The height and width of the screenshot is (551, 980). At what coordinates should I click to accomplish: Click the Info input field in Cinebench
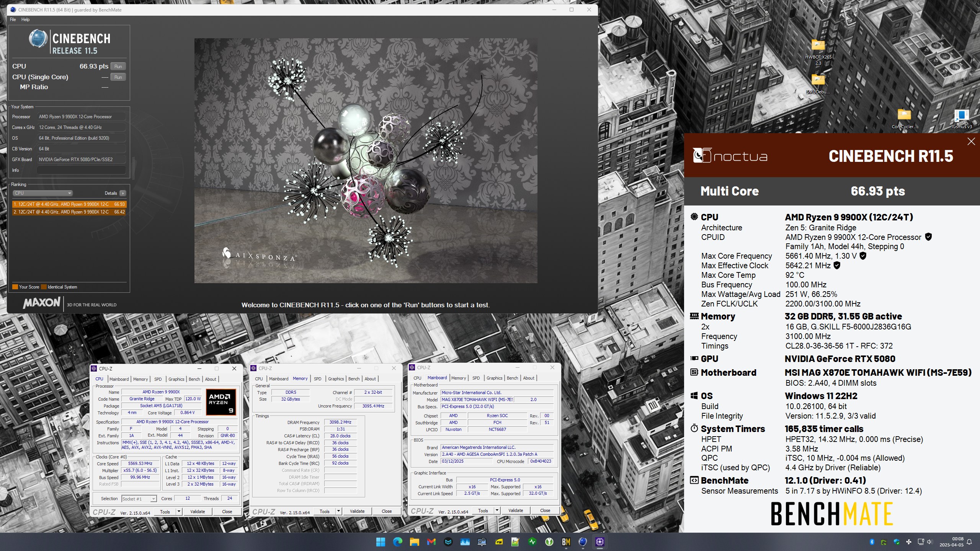82,170
